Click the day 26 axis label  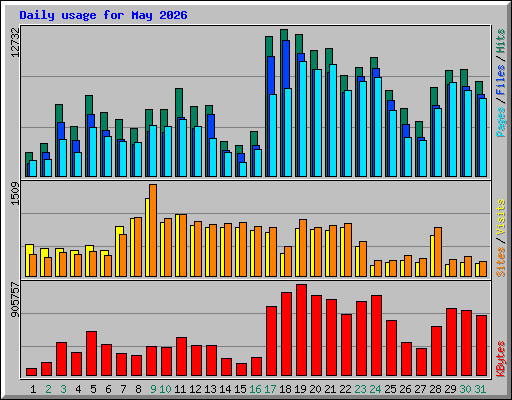[x=405, y=389]
